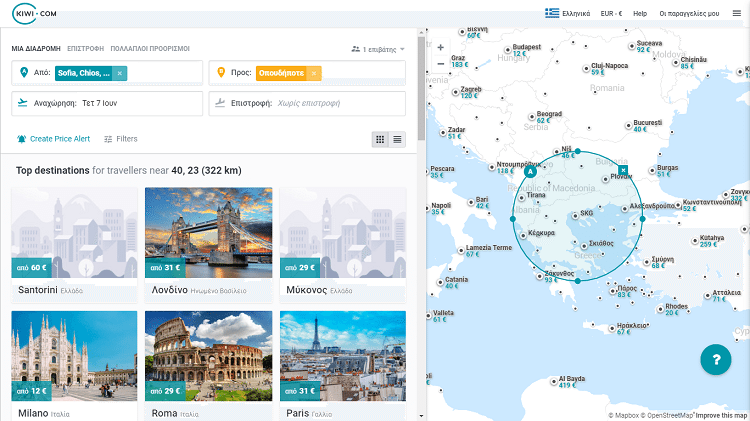Click the Beograd map marker
Screen dimensions: 750x421
point(532,117)
